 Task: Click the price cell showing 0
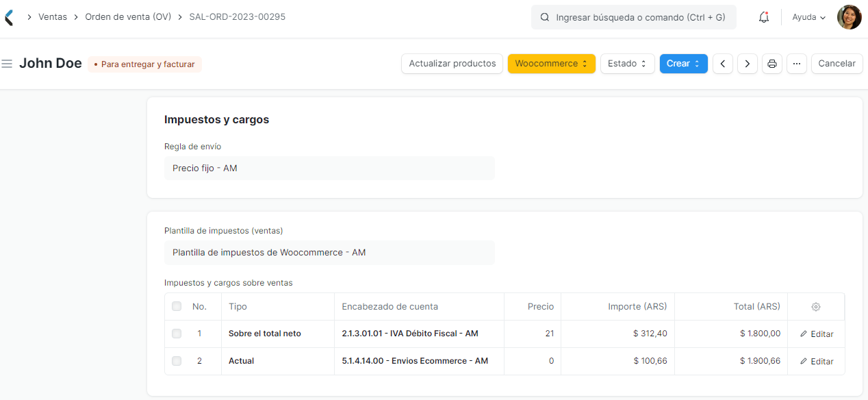pos(533,361)
